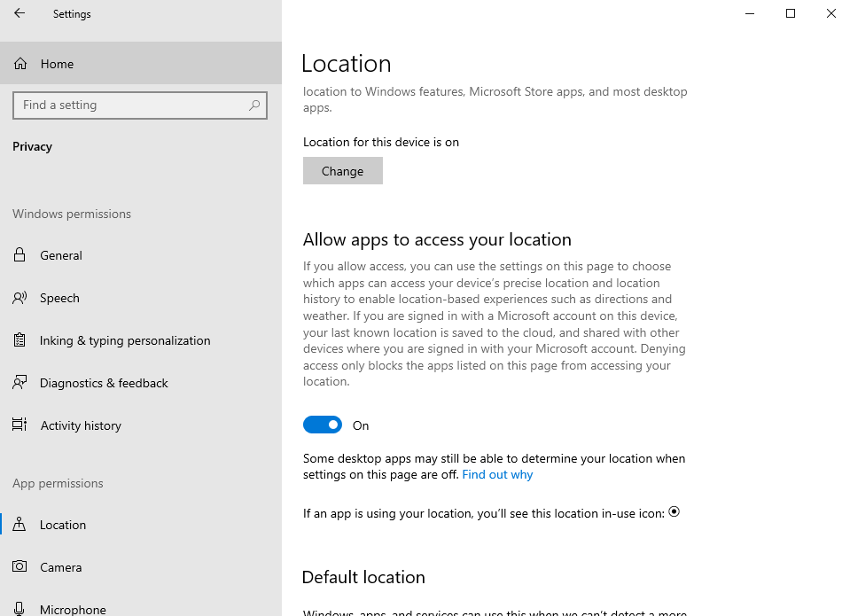
Task: Click the Find a setting search box
Action: point(140,105)
